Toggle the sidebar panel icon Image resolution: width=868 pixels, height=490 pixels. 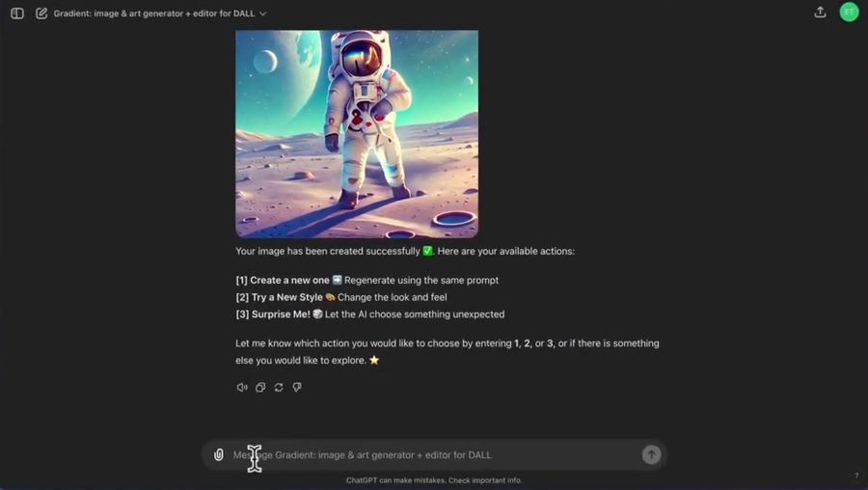pyautogui.click(x=17, y=14)
